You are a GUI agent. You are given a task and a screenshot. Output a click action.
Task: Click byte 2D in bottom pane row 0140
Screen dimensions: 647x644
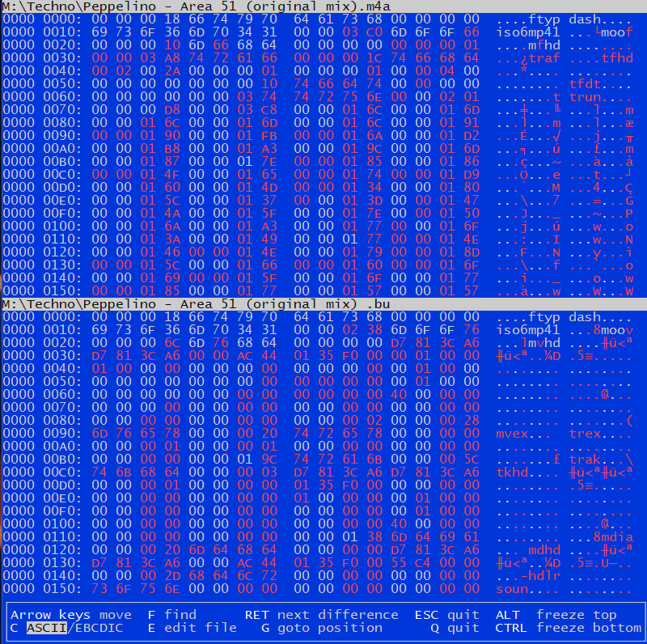coord(172,575)
